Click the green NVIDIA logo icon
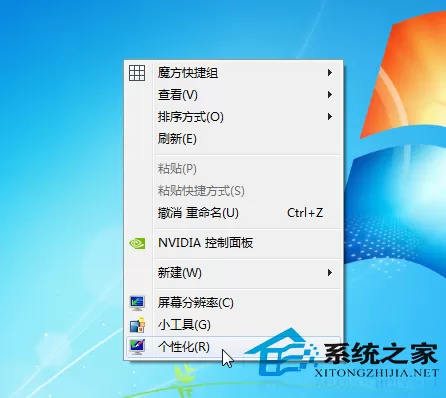 click(x=137, y=243)
